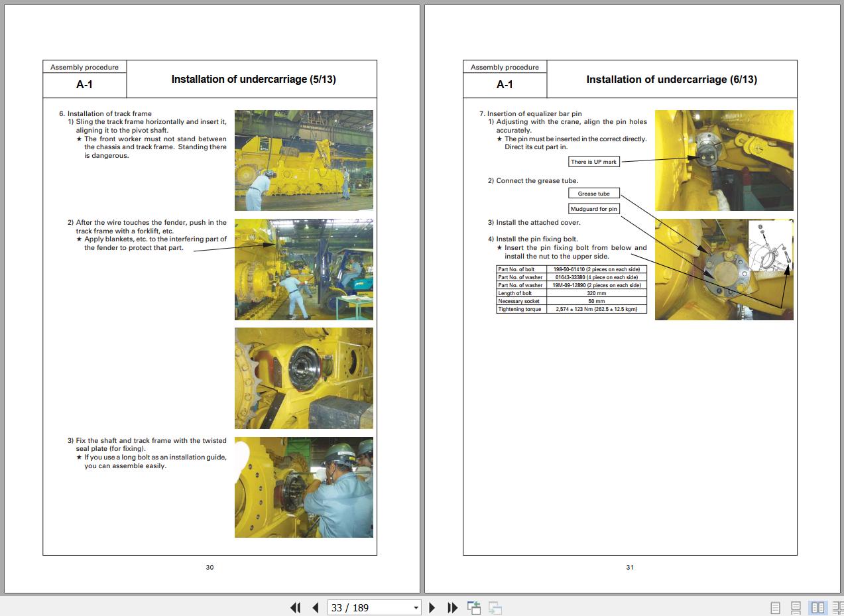Screen dimensions: 844x616
Task: Click track frame sling photo on page 30
Action: pyautogui.click(x=304, y=160)
